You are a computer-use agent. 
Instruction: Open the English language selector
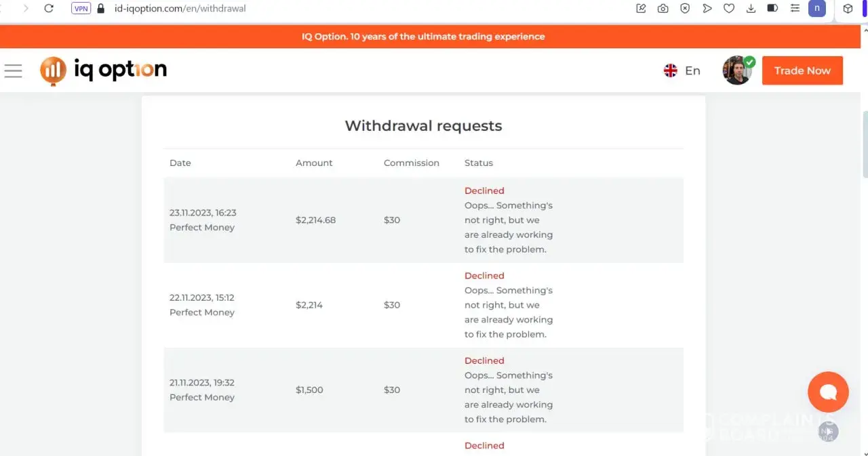pyautogui.click(x=682, y=70)
